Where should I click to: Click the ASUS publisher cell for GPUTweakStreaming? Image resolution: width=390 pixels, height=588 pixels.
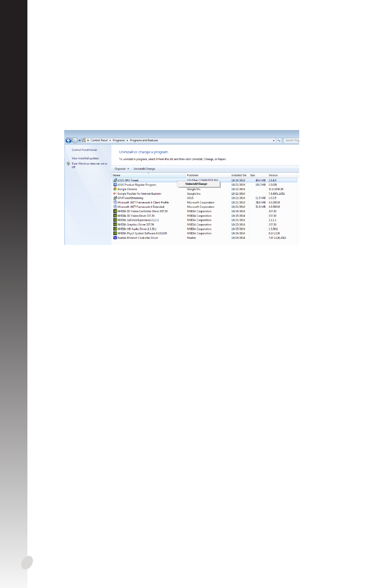(x=191, y=198)
